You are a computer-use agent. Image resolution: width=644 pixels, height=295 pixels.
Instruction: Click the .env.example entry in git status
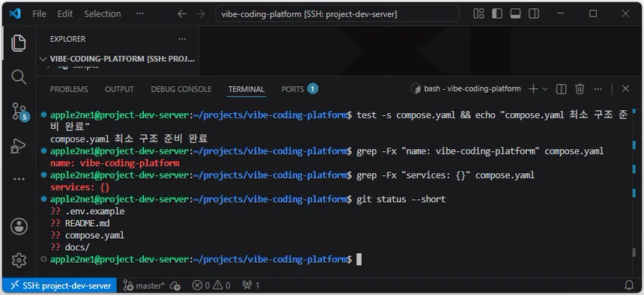(x=94, y=212)
